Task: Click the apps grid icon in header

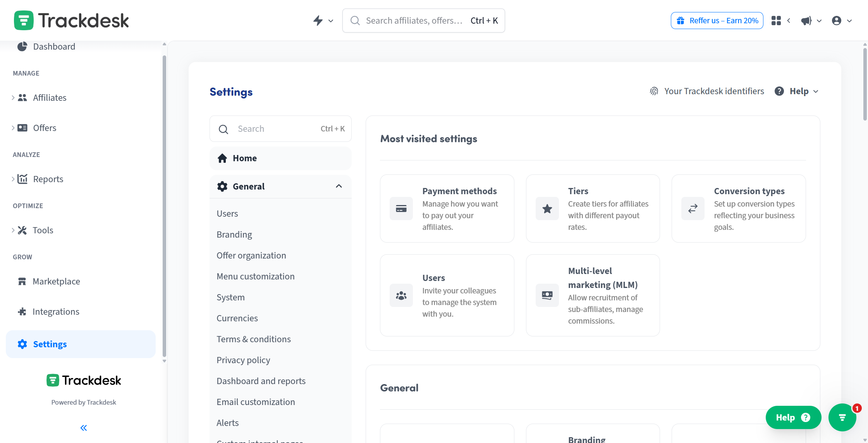Action: [776, 21]
